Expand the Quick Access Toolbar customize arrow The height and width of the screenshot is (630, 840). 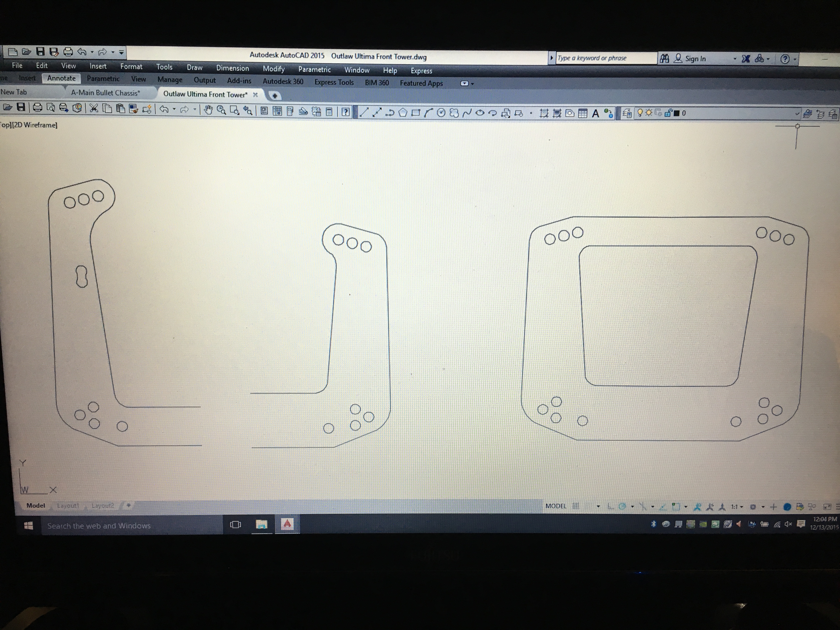[x=121, y=52]
